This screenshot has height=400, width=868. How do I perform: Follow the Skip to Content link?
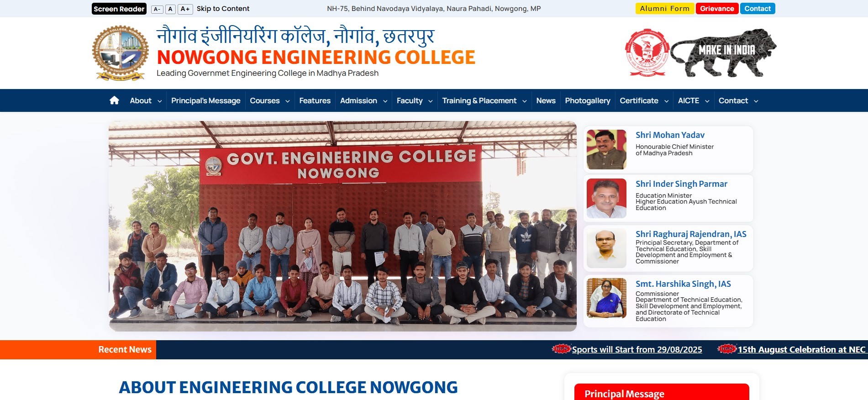coord(223,9)
